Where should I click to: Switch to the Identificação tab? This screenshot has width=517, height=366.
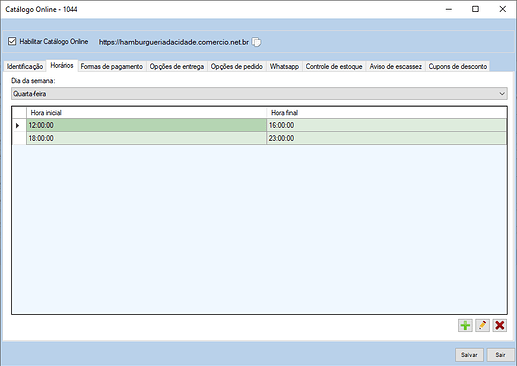[25, 66]
